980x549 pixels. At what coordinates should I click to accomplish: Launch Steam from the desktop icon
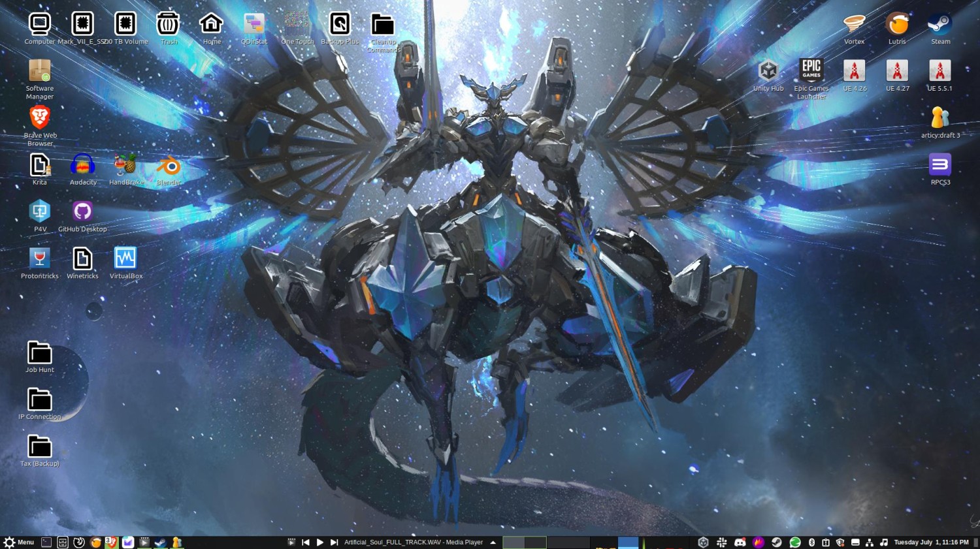pyautogui.click(x=940, y=28)
